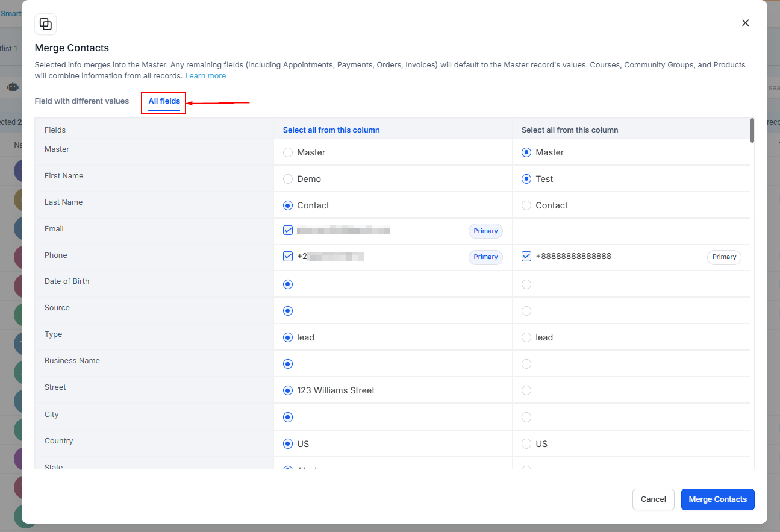Viewport: 780px width, 532px height.
Task: Choose Street 123 Williams Street
Action: coord(288,390)
